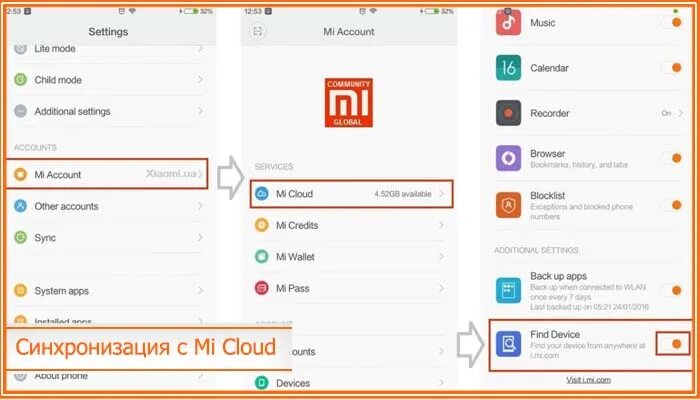Tap the battery indicator in Settings status bar
700x400 pixels.
tap(191, 11)
